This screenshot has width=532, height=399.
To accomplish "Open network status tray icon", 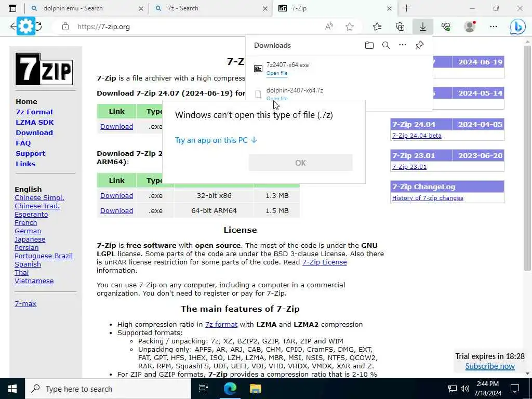I will click(x=453, y=389).
